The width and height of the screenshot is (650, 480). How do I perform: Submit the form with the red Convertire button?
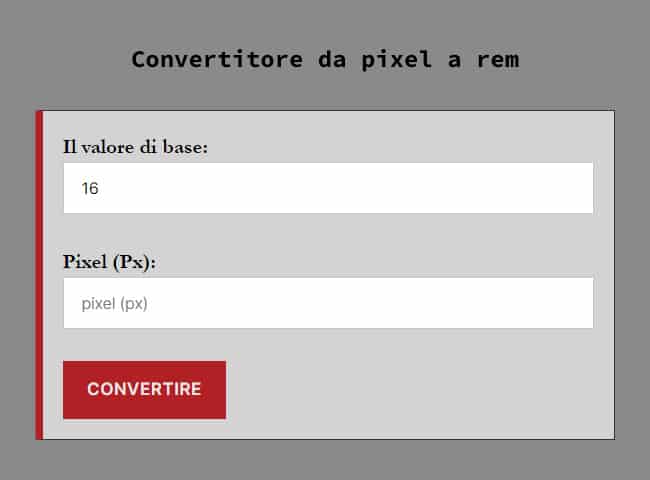[x=144, y=389]
